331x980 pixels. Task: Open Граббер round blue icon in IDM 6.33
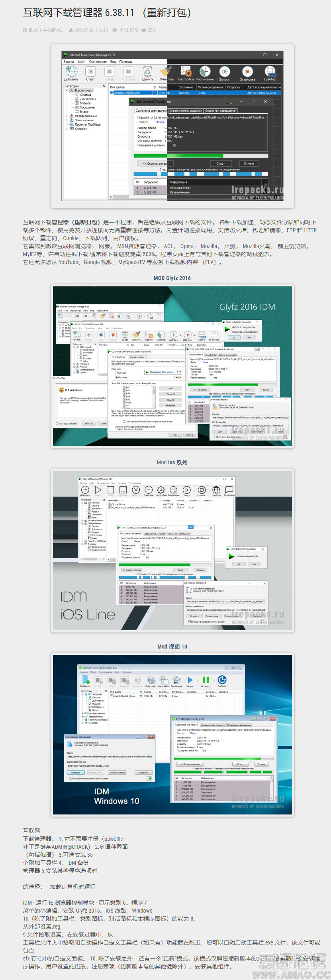tap(222, 680)
